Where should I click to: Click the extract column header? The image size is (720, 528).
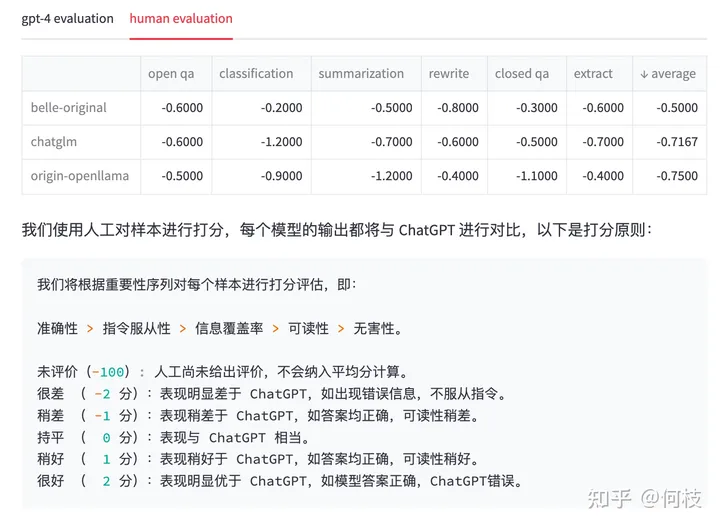593,73
